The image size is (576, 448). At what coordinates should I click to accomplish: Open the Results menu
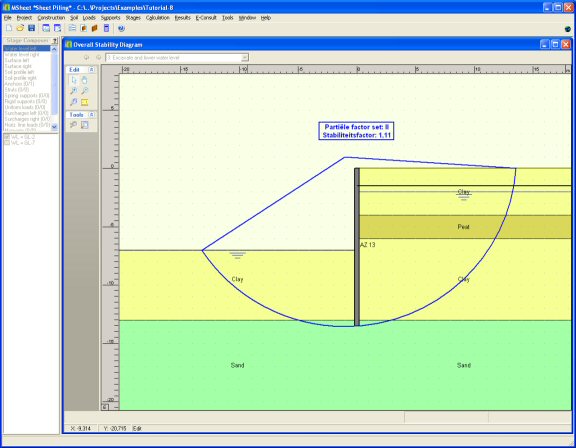(x=183, y=18)
